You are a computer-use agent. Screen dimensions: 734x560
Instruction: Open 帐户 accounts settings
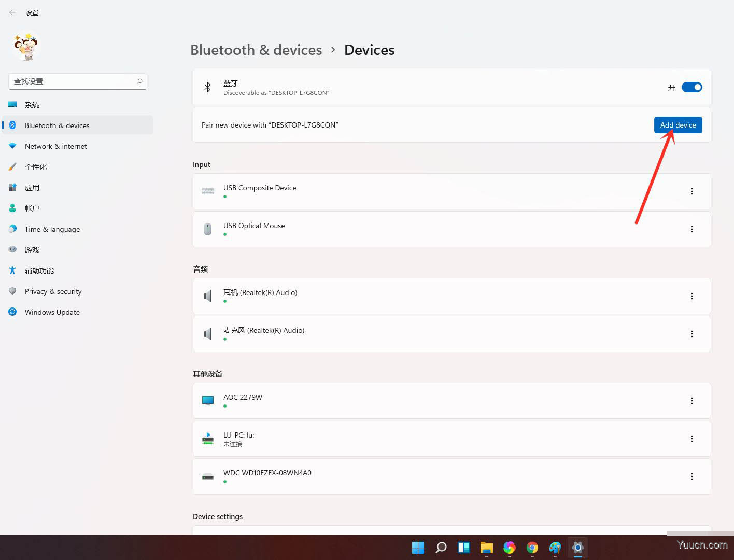pyautogui.click(x=78, y=208)
